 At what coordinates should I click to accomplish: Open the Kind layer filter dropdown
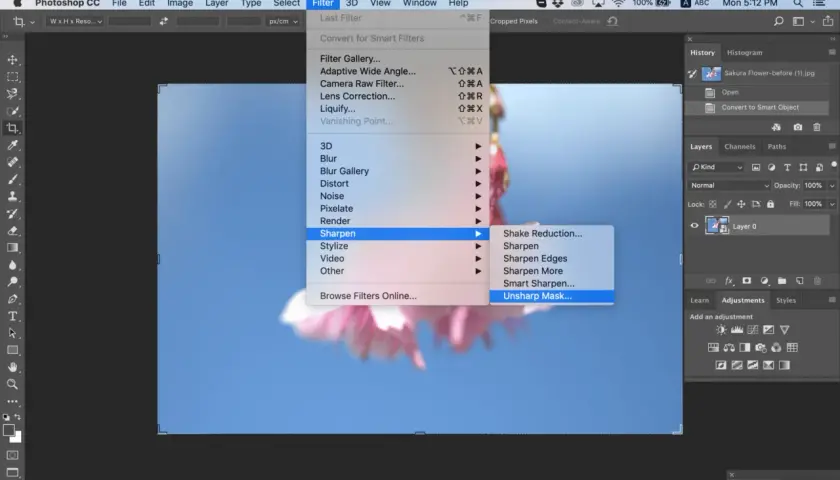[x=716, y=167]
